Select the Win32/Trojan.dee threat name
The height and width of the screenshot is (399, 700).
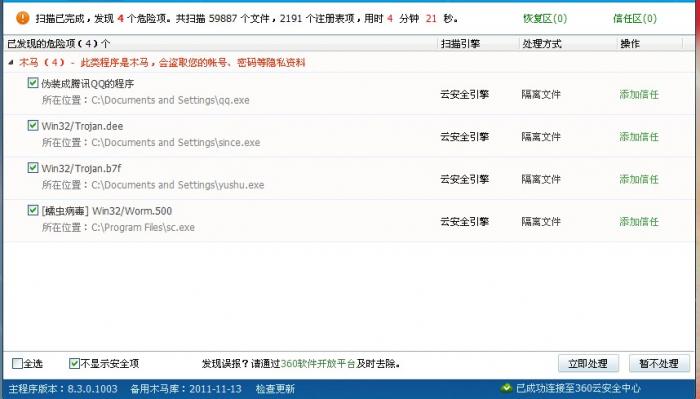point(82,126)
